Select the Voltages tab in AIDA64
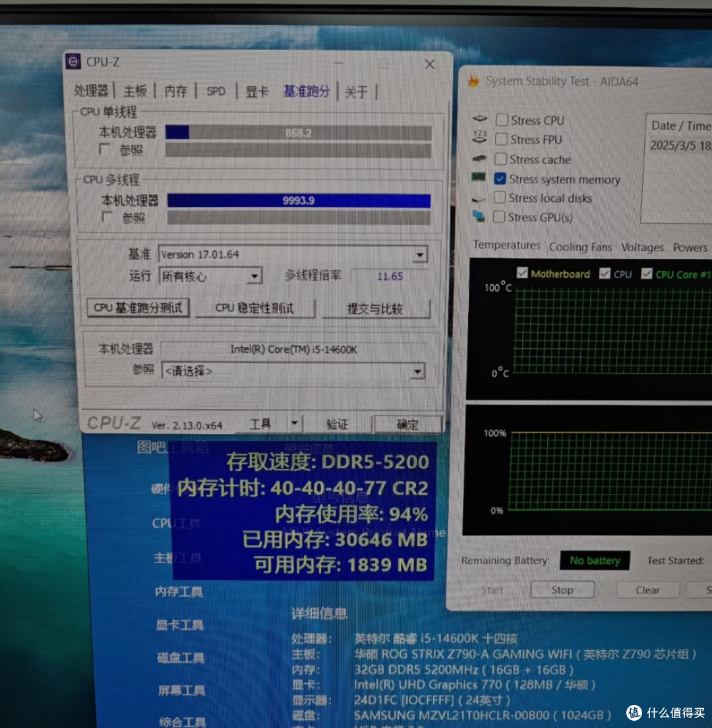Image resolution: width=712 pixels, height=728 pixels. (642, 247)
